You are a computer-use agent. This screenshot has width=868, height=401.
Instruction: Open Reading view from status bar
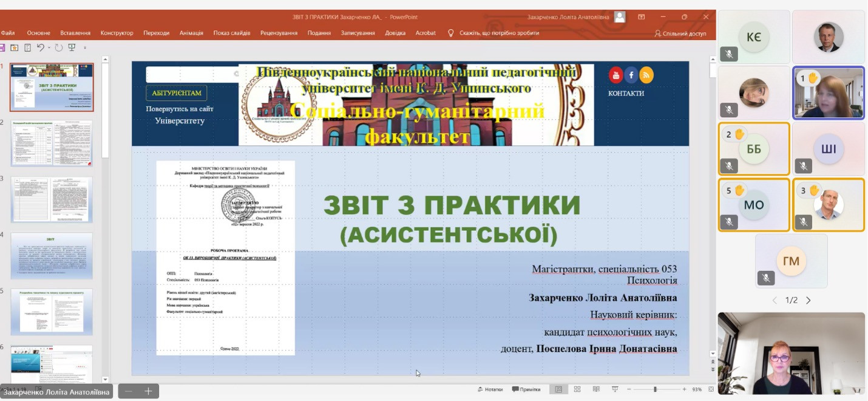click(x=596, y=389)
